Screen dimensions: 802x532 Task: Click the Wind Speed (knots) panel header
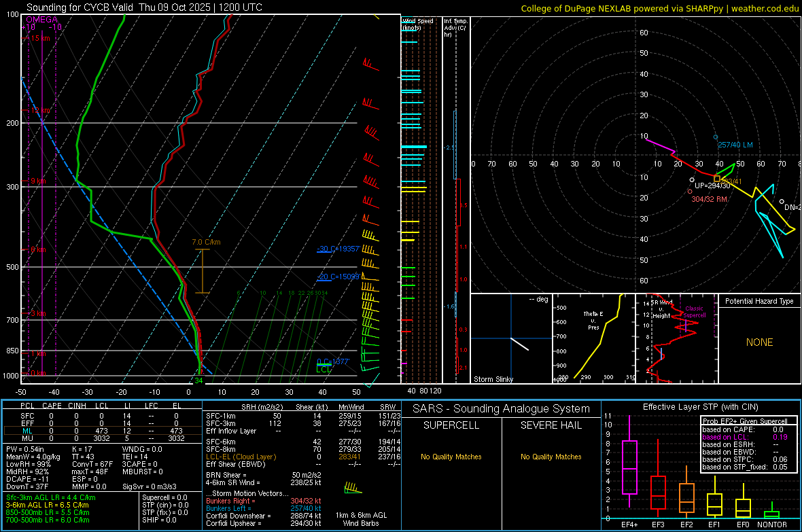tap(417, 24)
